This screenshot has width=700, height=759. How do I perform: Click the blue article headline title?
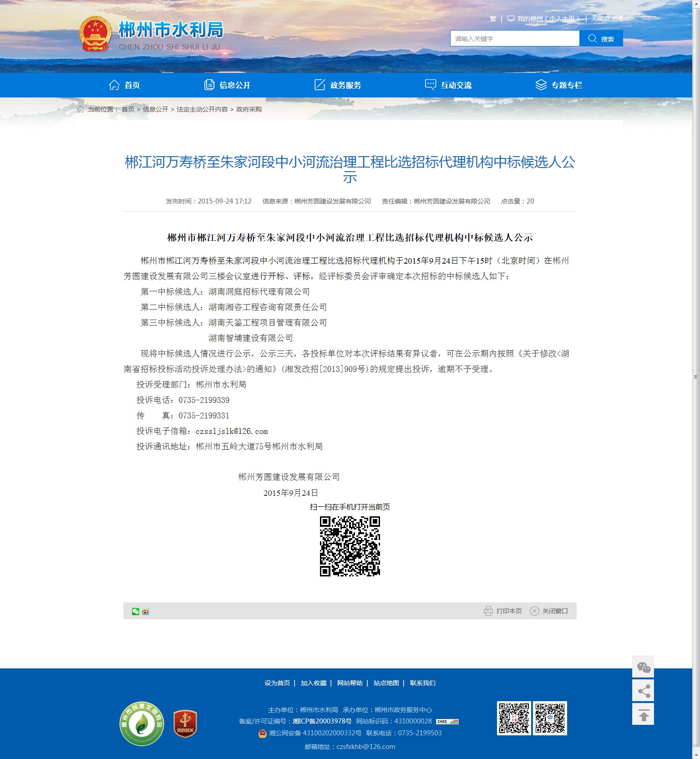tap(350, 169)
